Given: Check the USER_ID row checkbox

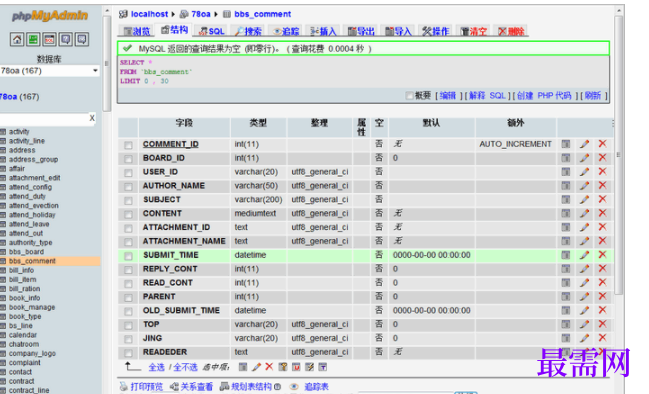Looking at the screenshot, I should coord(128,173).
